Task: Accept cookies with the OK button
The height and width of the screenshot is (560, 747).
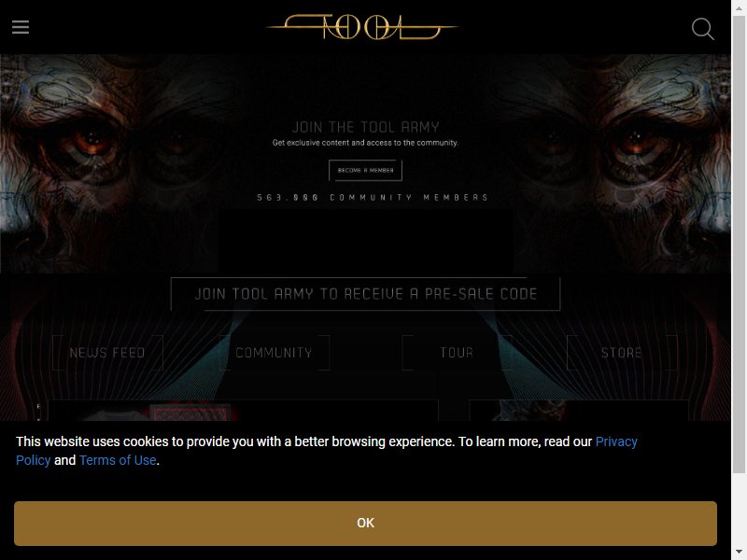Action: [365, 523]
